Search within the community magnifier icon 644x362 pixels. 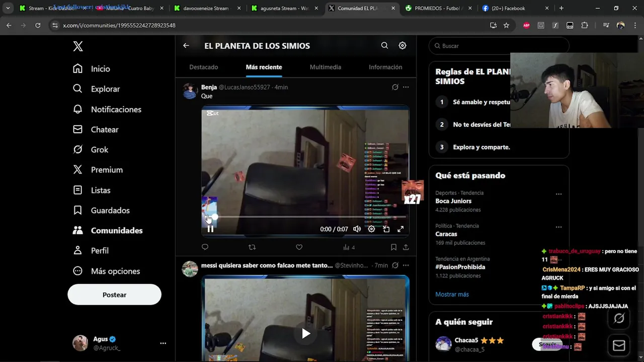[384, 45]
